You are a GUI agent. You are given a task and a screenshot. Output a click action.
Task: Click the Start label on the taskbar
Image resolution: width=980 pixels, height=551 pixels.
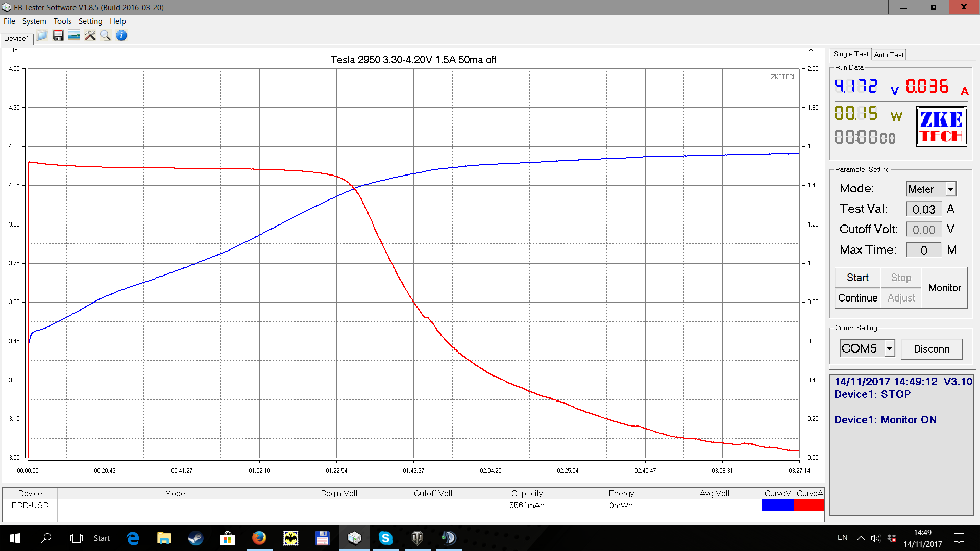[x=102, y=538]
